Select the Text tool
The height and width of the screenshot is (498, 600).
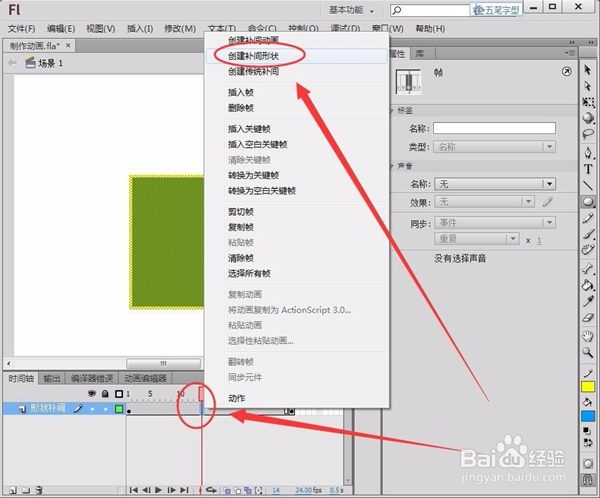[588, 169]
